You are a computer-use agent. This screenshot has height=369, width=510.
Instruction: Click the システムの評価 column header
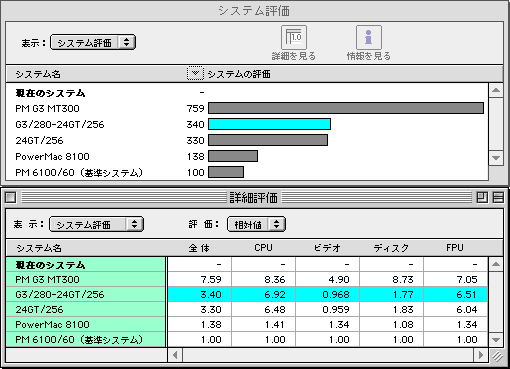[239, 74]
